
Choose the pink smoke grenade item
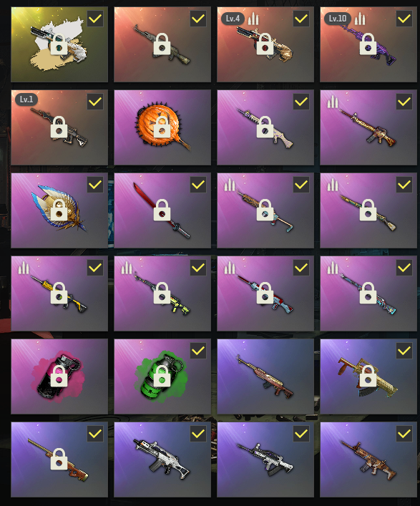[59, 376]
